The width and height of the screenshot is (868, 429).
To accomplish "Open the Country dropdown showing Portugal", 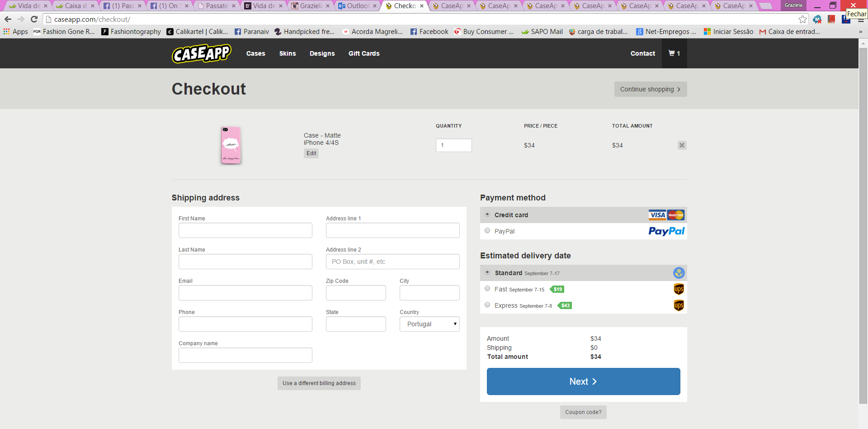I will coord(429,324).
